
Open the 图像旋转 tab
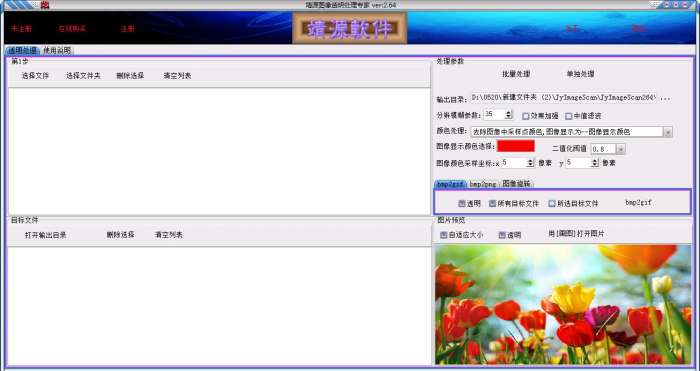click(517, 183)
